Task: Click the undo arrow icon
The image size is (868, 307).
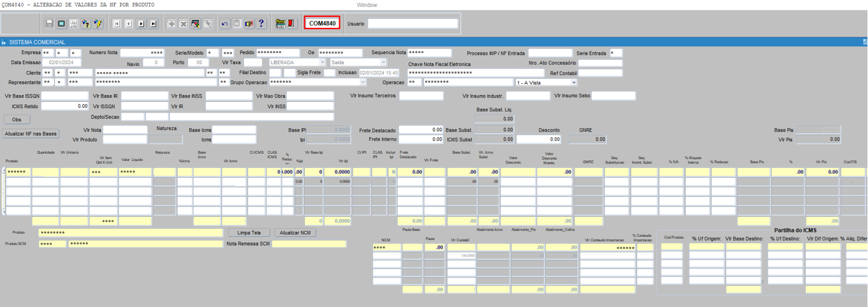Action: (225, 24)
